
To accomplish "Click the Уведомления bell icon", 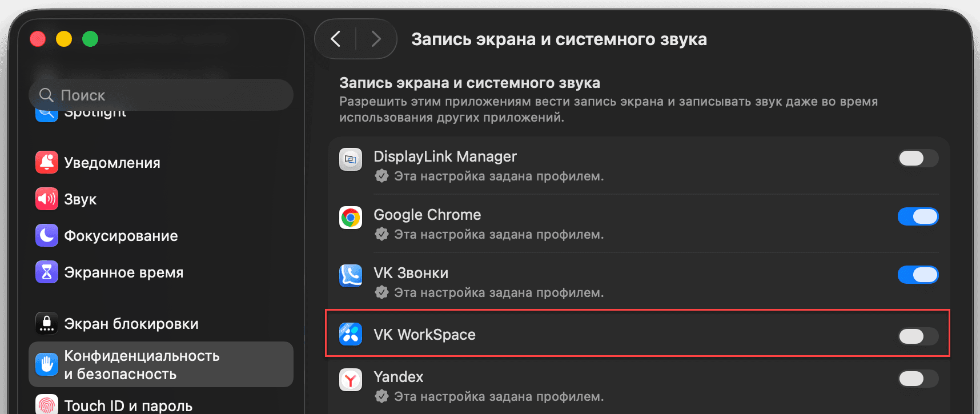I will [47, 162].
